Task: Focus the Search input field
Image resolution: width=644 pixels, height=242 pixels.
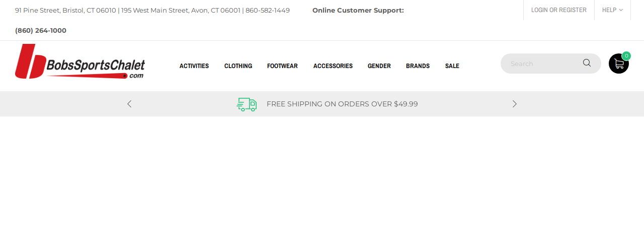Action: [x=543, y=64]
